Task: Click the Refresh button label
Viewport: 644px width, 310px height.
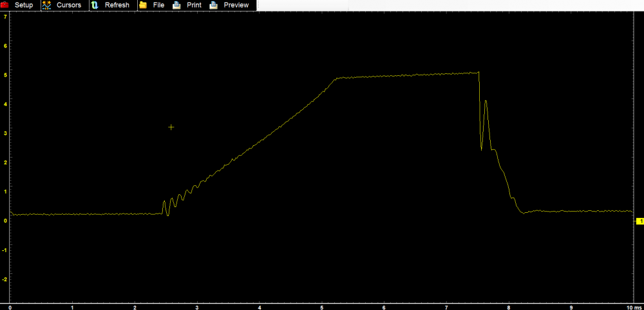Action: click(x=117, y=5)
